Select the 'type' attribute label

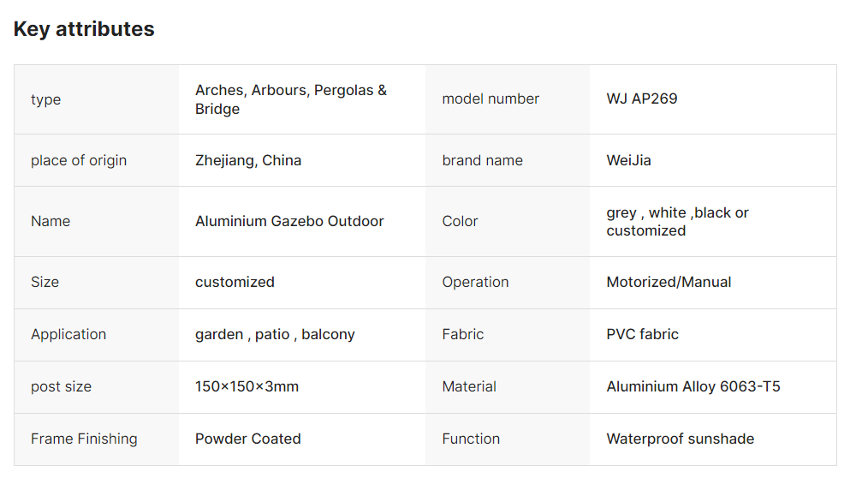click(x=46, y=99)
